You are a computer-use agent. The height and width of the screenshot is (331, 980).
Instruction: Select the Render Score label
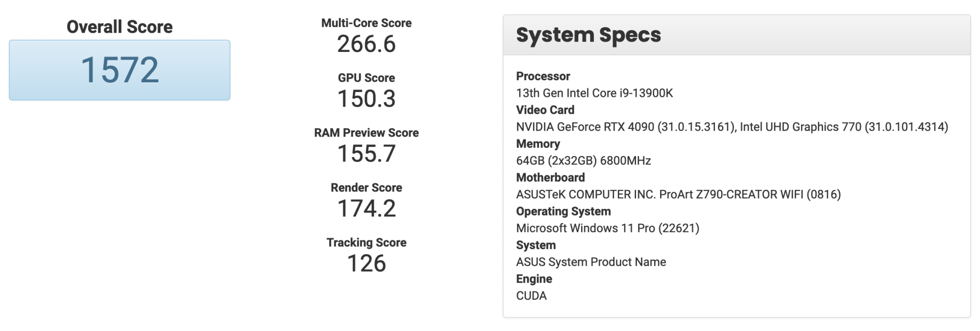(366, 188)
